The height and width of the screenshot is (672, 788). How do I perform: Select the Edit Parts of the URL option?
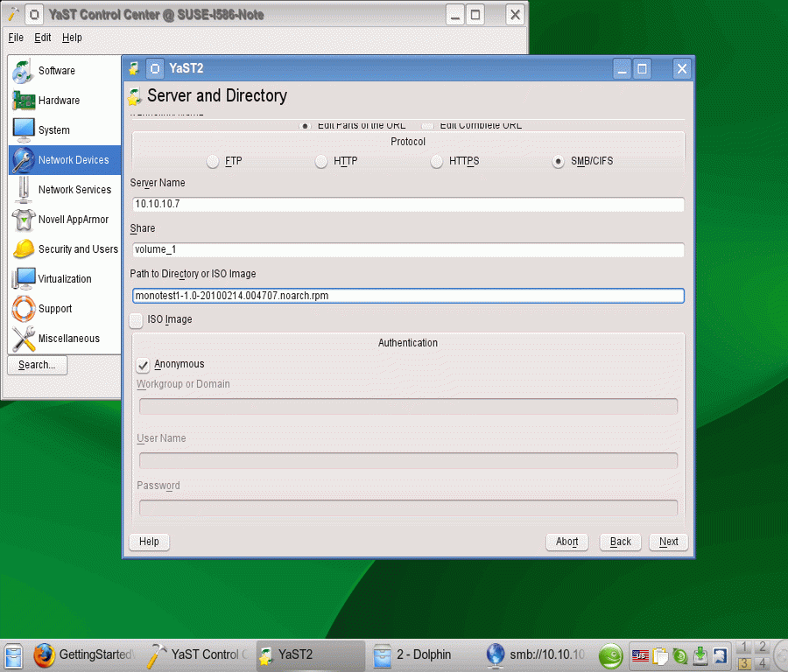[305, 125]
